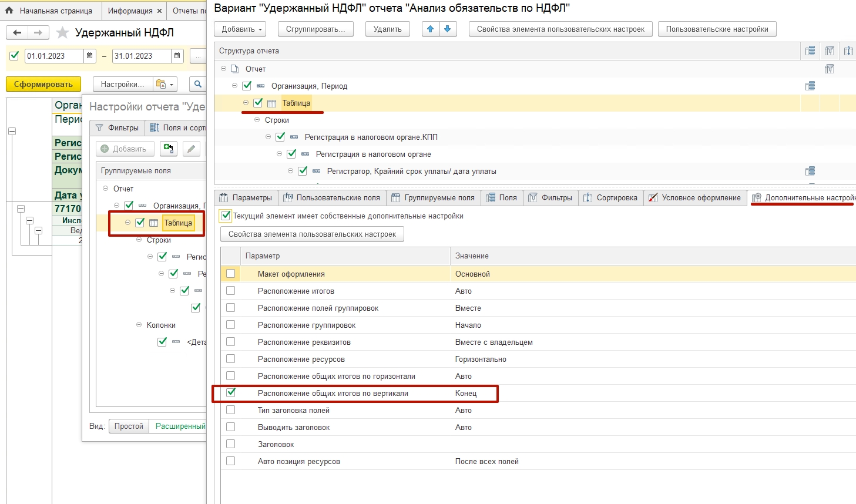Open calendar for start date 01.01.2023
This screenshot has height=504, width=856.
90,56
